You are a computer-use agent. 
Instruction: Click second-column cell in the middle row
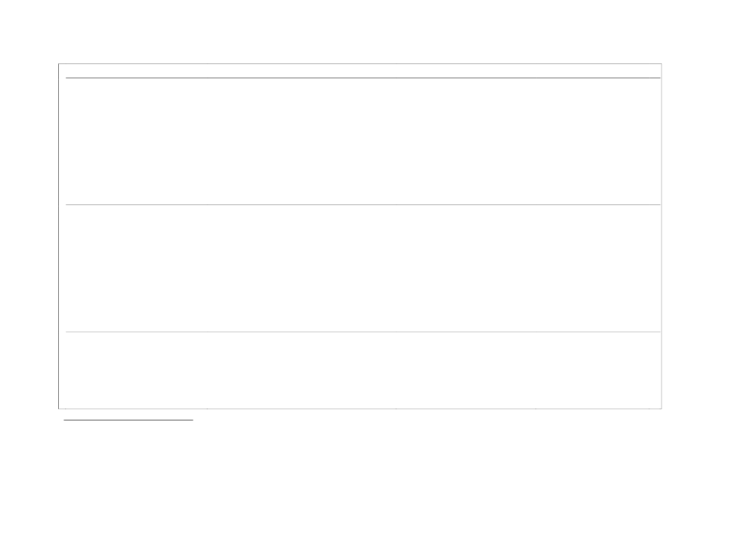[301, 268]
